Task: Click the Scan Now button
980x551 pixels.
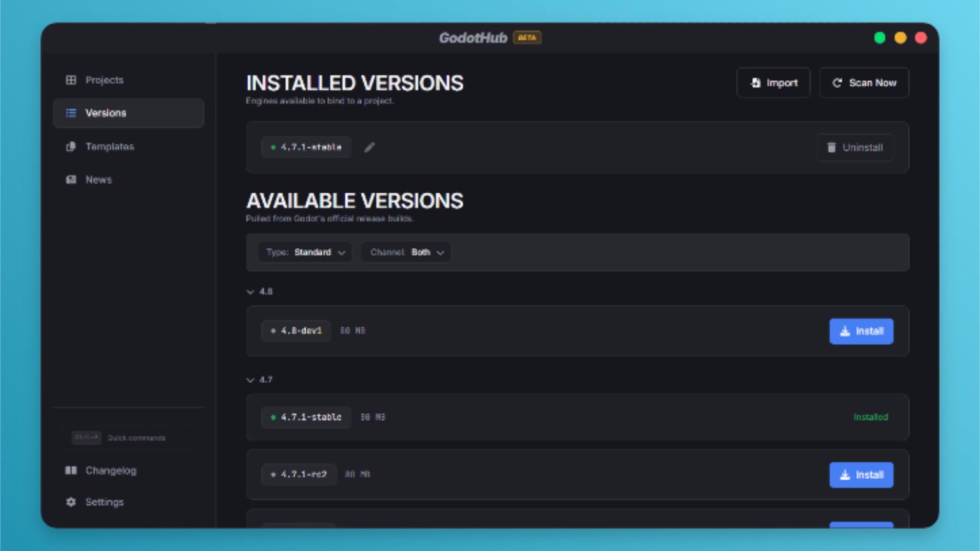Action: click(x=864, y=83)
